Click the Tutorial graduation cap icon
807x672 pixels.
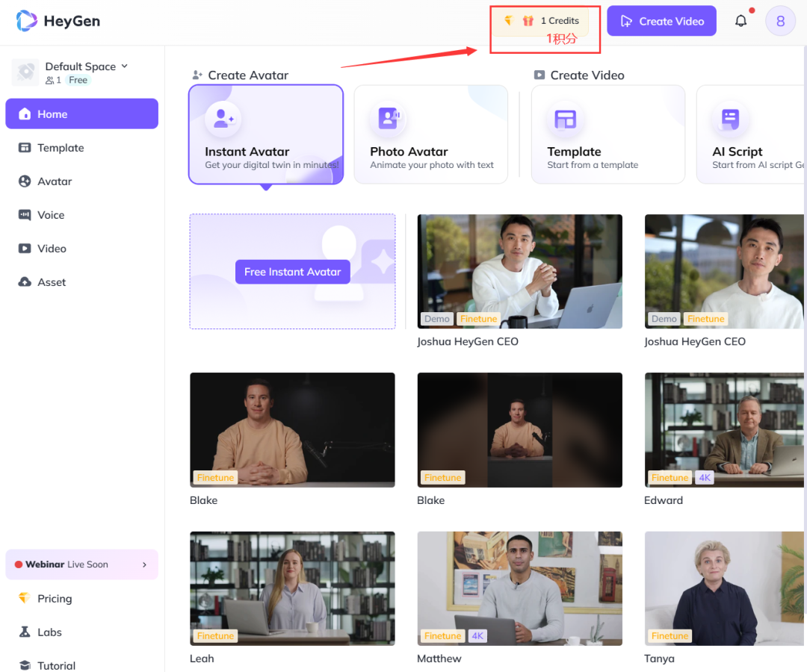pyautogui.click(x=24, y=665)
